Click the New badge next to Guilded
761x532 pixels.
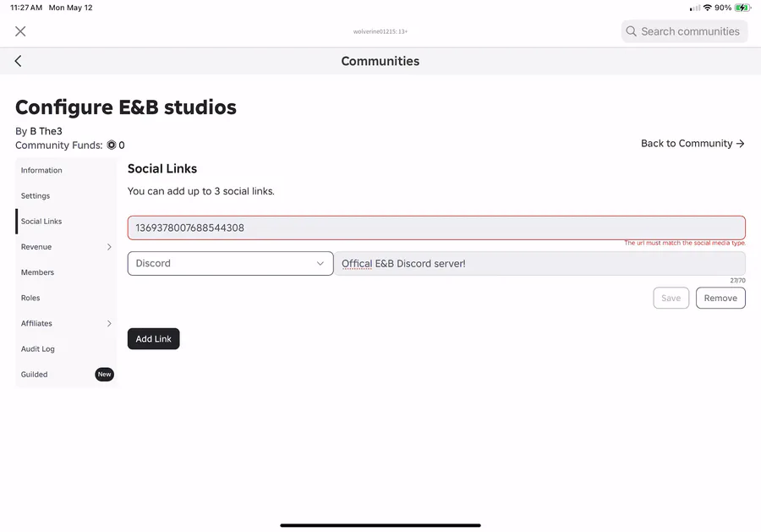tap(104, 374)
